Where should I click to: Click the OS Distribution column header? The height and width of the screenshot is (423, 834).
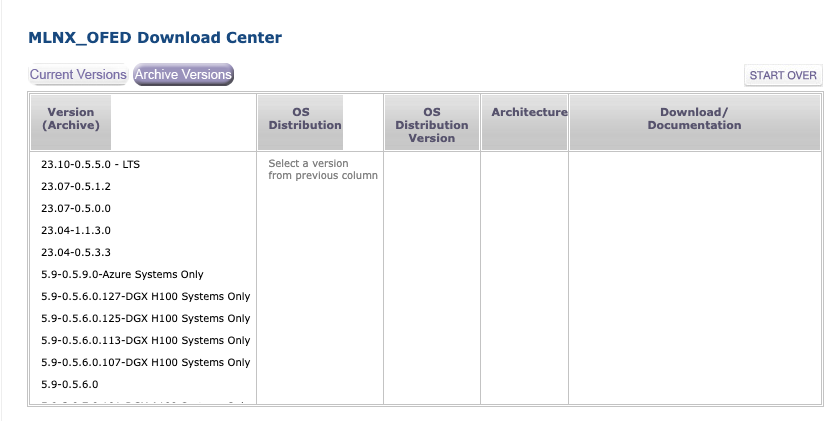305,119
